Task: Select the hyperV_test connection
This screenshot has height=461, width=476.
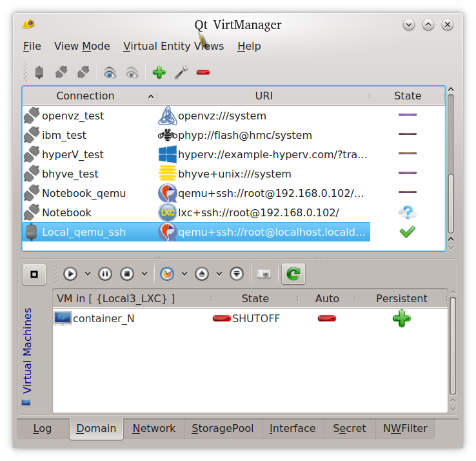Action: [x=73, y=155]
